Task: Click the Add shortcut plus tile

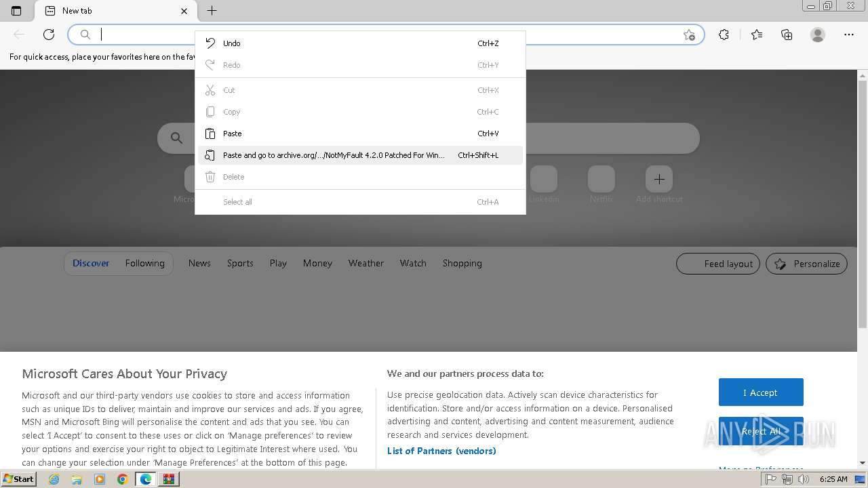Action: pyautogui.click(x=659, y=180)
